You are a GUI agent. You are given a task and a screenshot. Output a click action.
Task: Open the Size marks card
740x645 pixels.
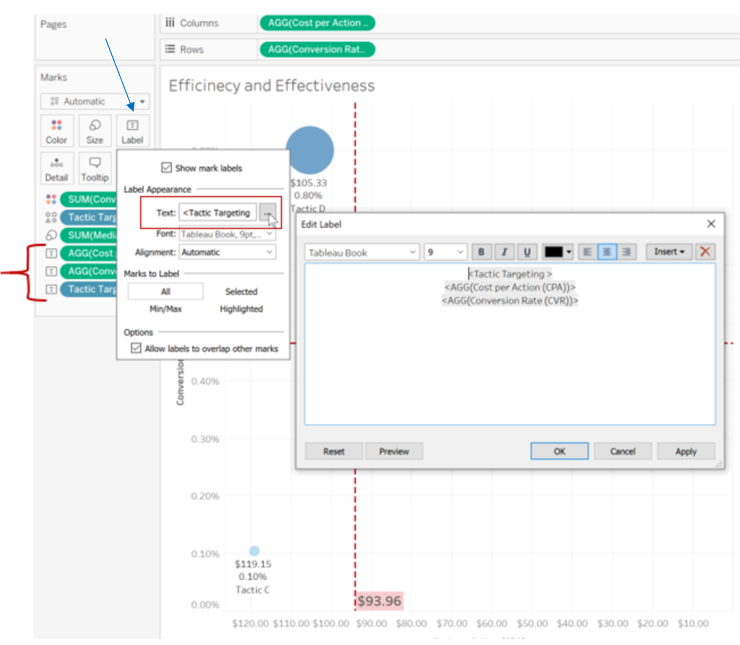click(x=95, y=131)
